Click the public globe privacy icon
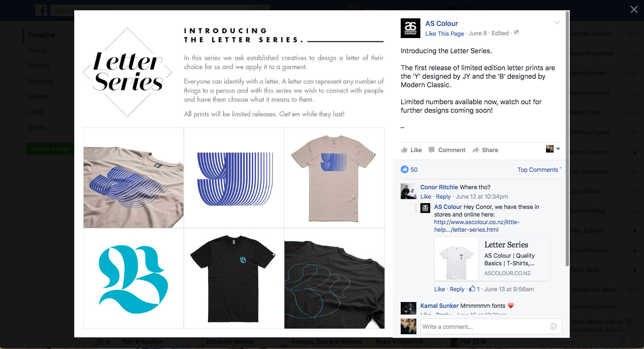644x349 pixels. (517, 33)
